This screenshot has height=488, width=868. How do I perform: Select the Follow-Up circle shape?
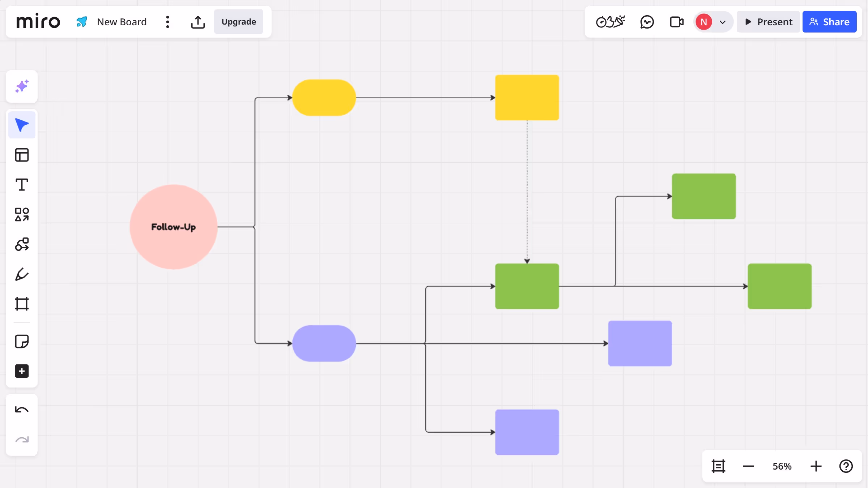[x=174, y=227]
